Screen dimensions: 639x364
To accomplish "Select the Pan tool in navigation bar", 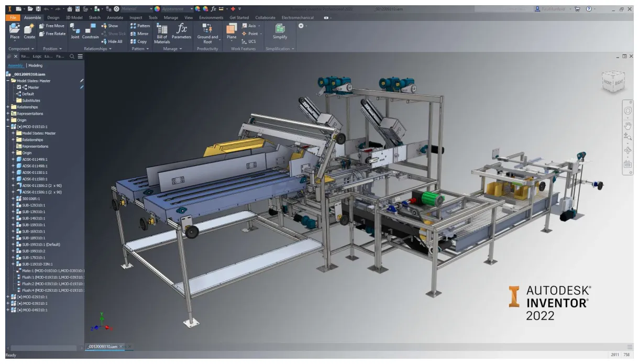I will [628, 125].
